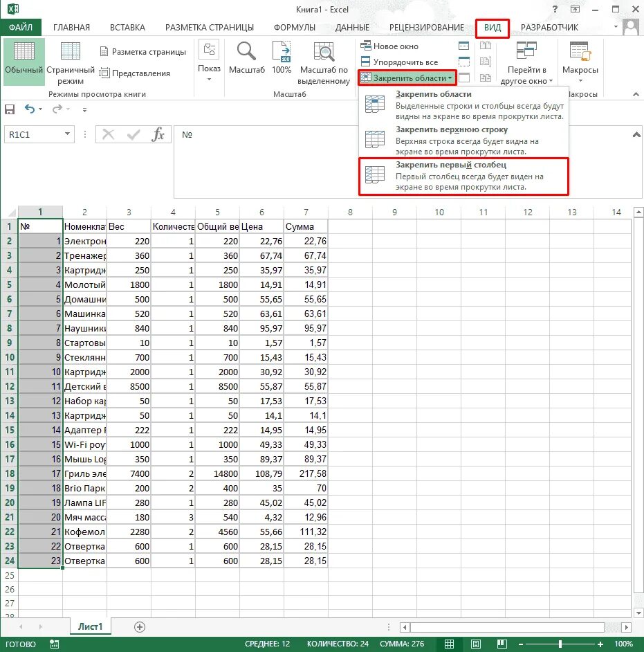The image size is (644, 652).
Task: Switch to ФОРМУЛЫ tab
Action: point(294,28)
